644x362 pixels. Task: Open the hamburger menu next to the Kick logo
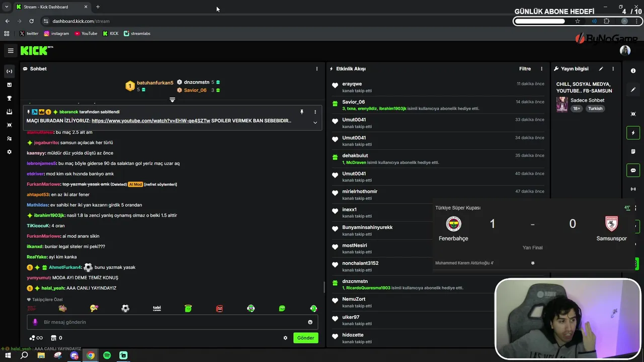click(x=11, y=51)
